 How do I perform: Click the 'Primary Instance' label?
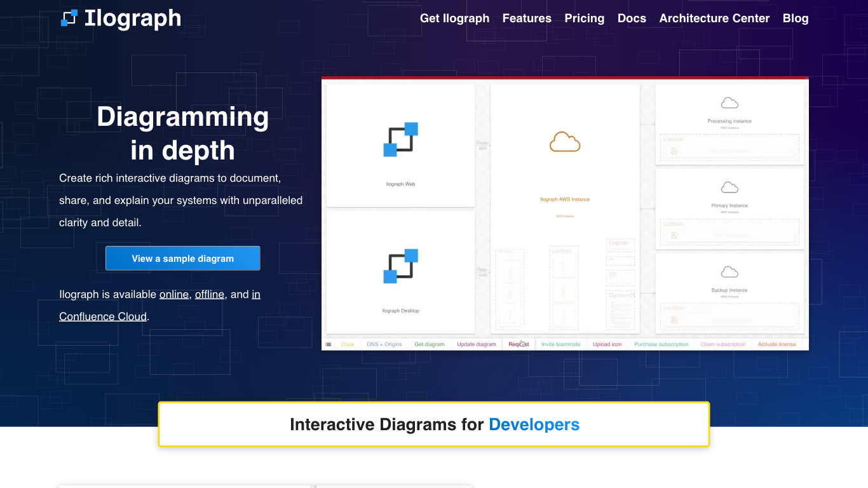[729, 206]
